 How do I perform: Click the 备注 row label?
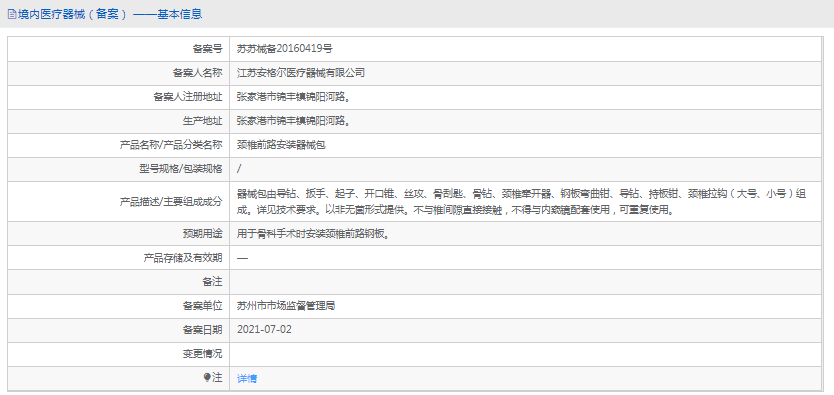tap(212, 282)
